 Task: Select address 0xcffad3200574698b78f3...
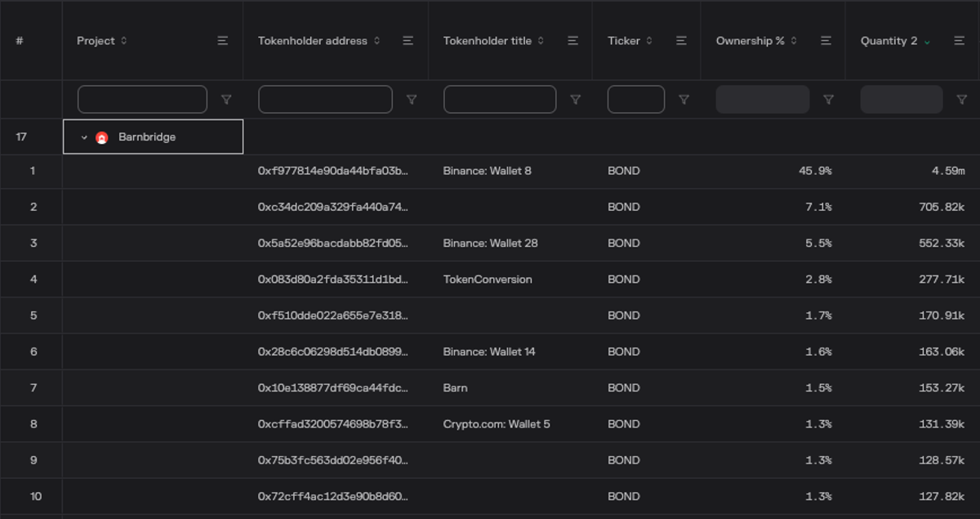[333, 424]
